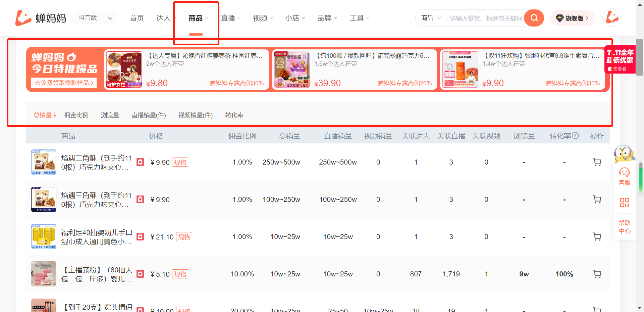Click cart icon in first 焰遇三角酥 row
This screenshot has width=644, height=312.
[x=597, y=162]
